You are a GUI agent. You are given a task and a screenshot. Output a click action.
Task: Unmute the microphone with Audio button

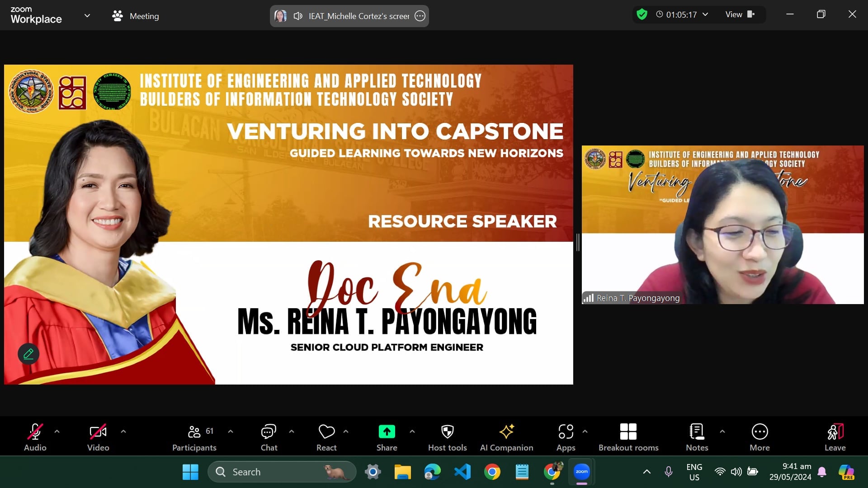coord(35,437)
